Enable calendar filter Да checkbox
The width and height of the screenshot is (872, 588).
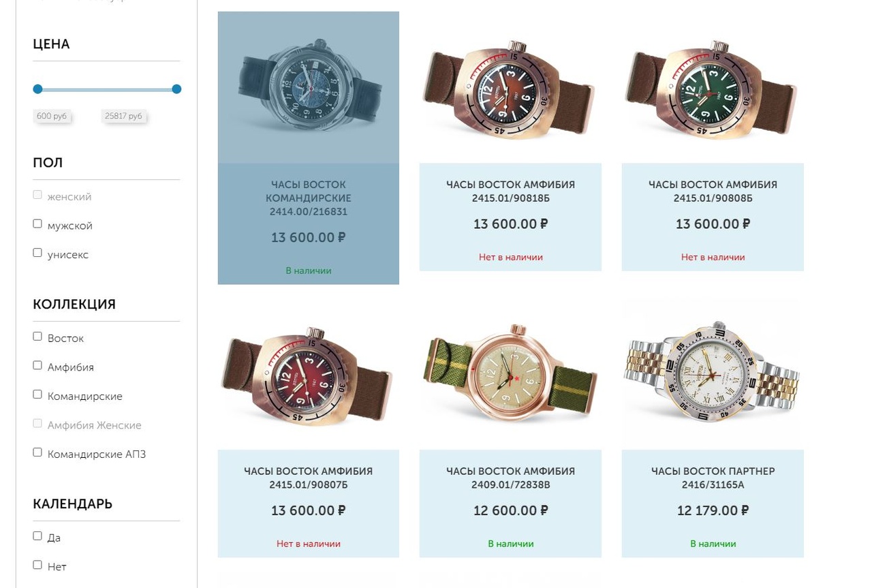[37, 536]
